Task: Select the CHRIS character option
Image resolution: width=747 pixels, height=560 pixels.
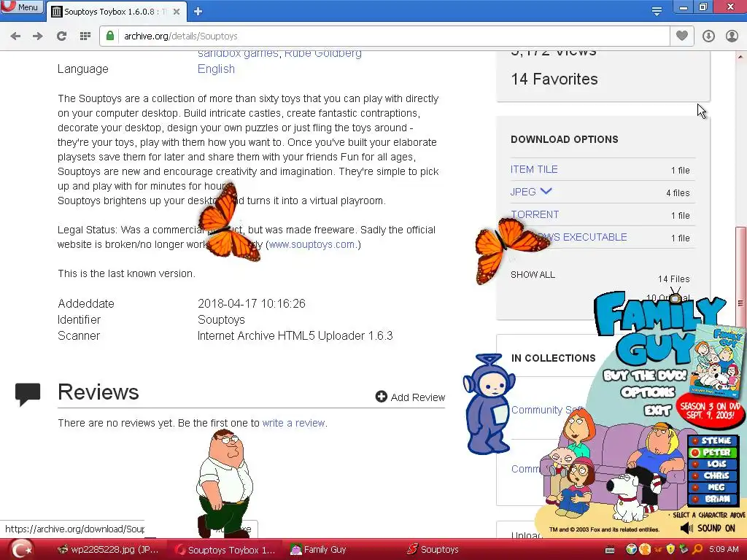Action: (x=713, y=475)
